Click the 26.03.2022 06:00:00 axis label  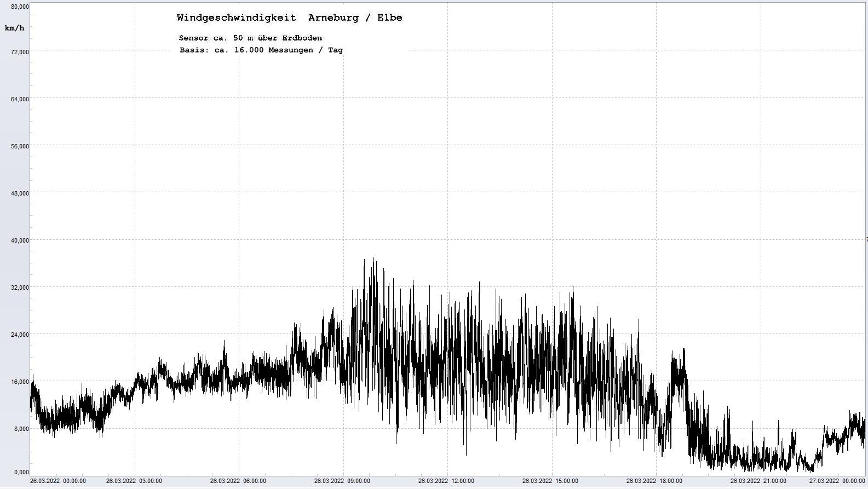tap(238, 481)
